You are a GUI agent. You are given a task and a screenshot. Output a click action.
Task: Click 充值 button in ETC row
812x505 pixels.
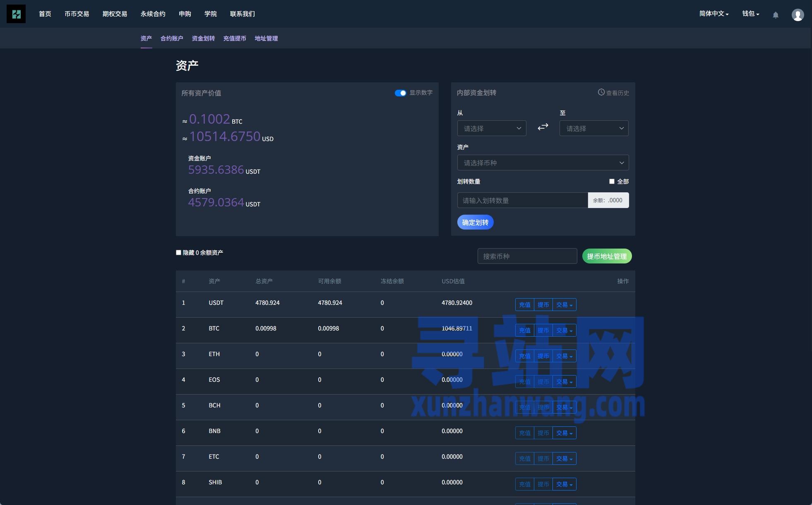coord(525,459)
